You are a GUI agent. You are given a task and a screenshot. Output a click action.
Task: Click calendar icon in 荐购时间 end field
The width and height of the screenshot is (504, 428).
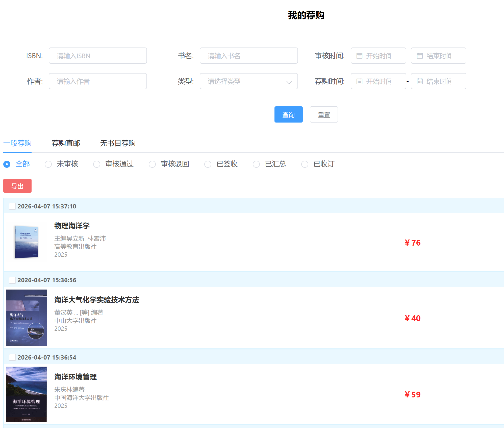(x=420, y=81)
